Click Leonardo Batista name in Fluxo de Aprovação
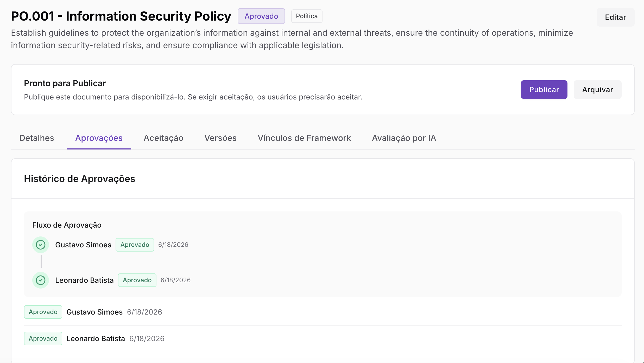The width and height of the screenshot is (644, 363). (x=84, y=280)
